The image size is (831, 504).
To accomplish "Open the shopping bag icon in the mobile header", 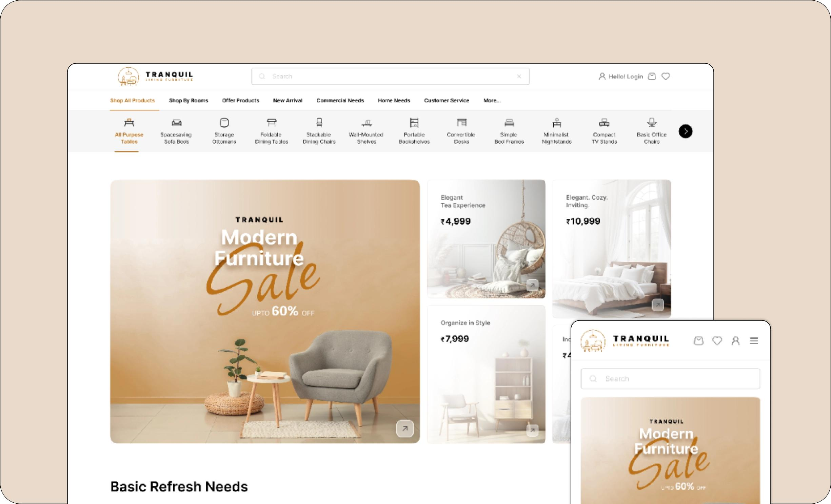I will click(x=698, y=340).
